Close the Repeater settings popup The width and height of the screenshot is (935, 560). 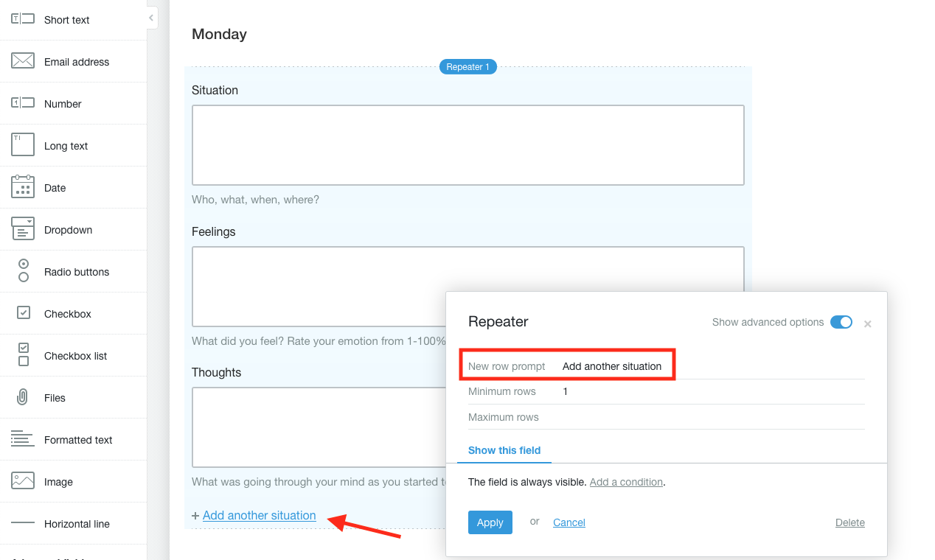pyautogui.click(x=868, y=323)
